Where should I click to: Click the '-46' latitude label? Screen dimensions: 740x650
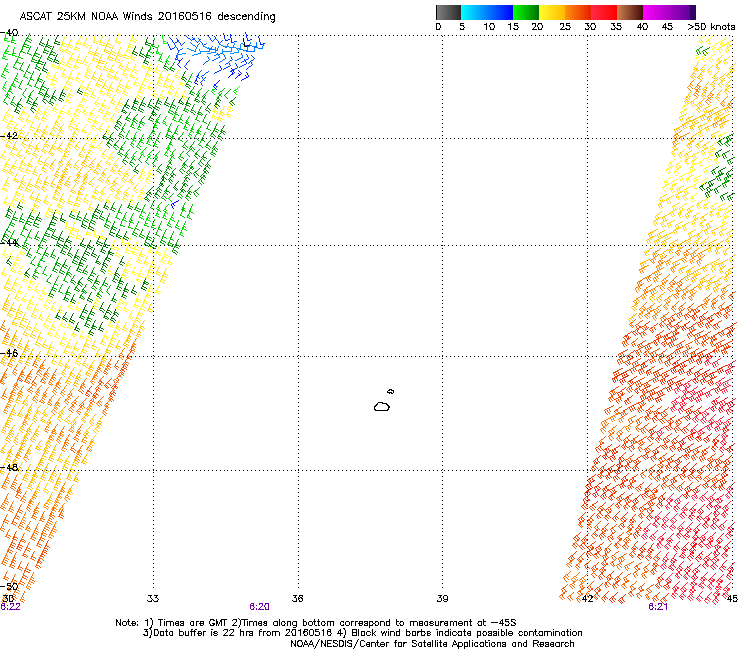tap(9, 353)
